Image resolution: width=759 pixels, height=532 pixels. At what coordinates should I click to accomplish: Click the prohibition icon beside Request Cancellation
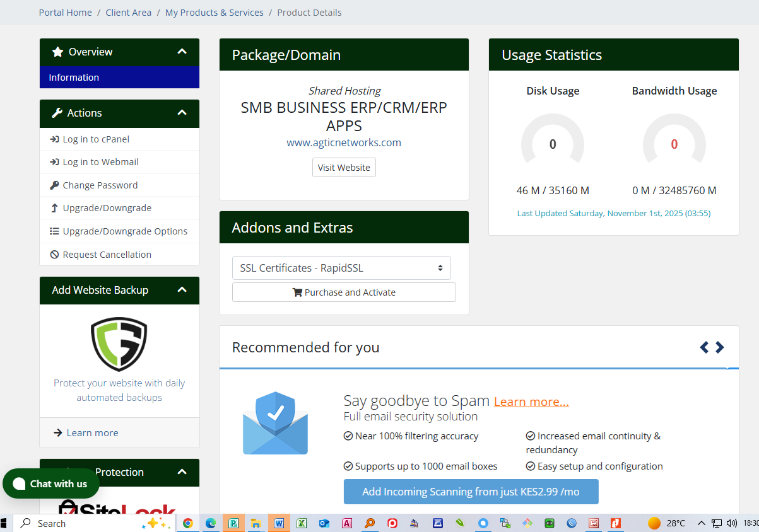click(54, 254)
